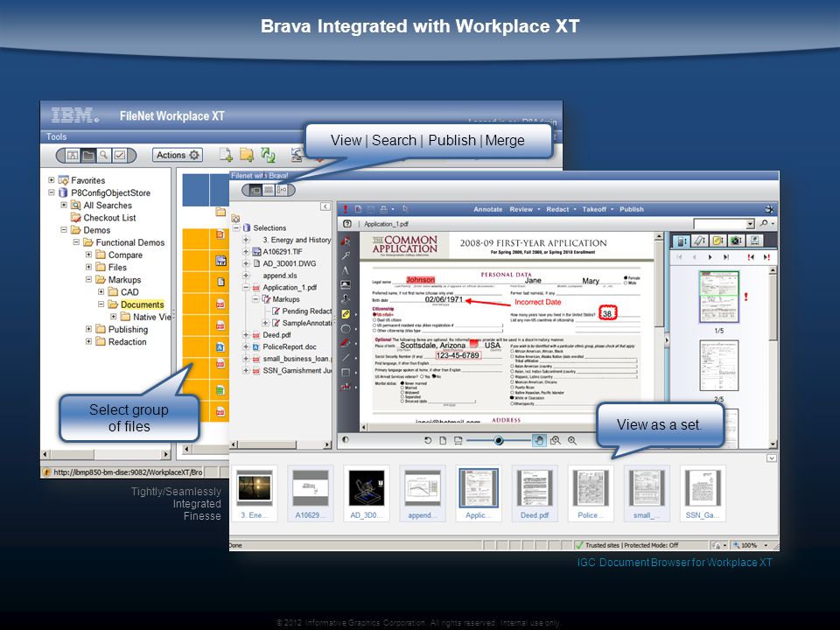Activate the pan hand tool

pyautogui.click(x=539, y=440)
